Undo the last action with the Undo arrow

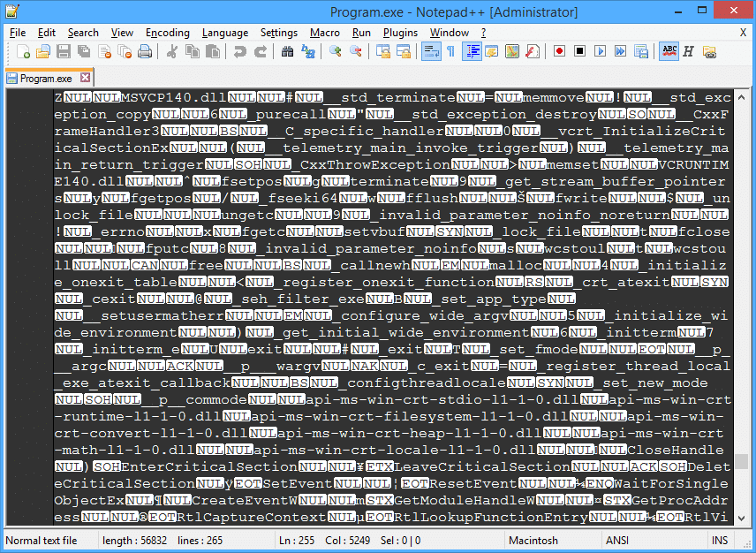pos(239,51)
